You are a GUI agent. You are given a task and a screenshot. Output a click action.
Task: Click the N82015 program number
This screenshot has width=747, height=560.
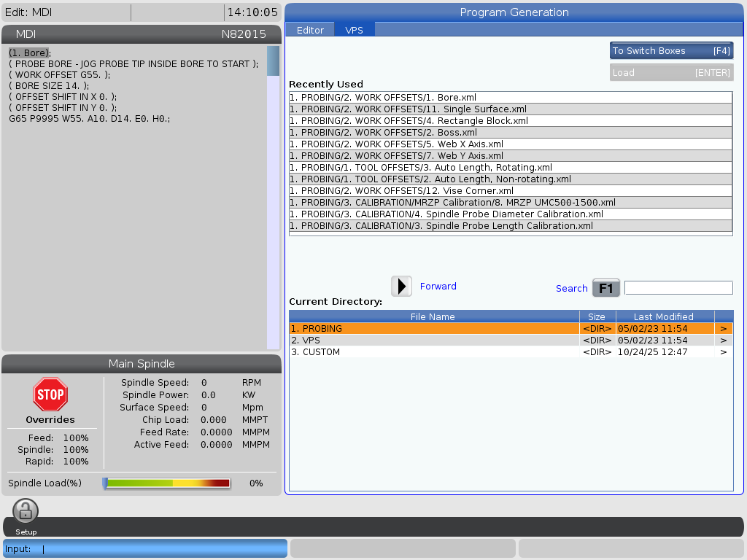coord(244,34)
